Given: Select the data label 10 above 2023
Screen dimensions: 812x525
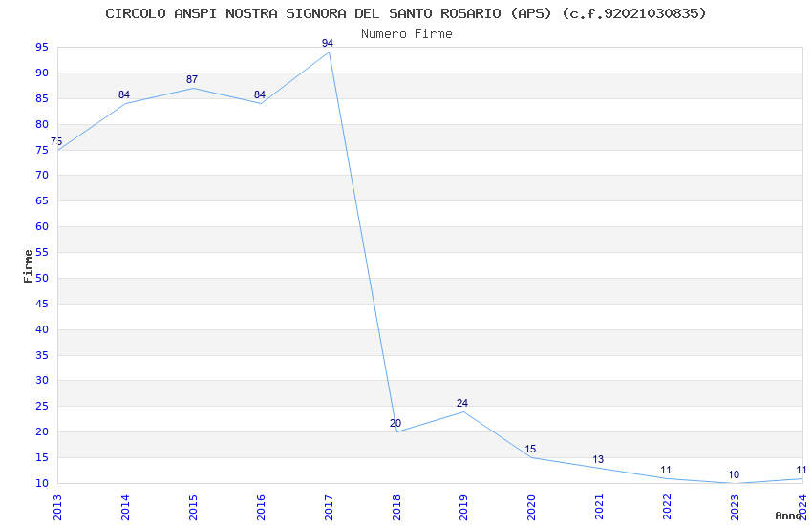Looking at the screenshot, I should tap(734, 474).
